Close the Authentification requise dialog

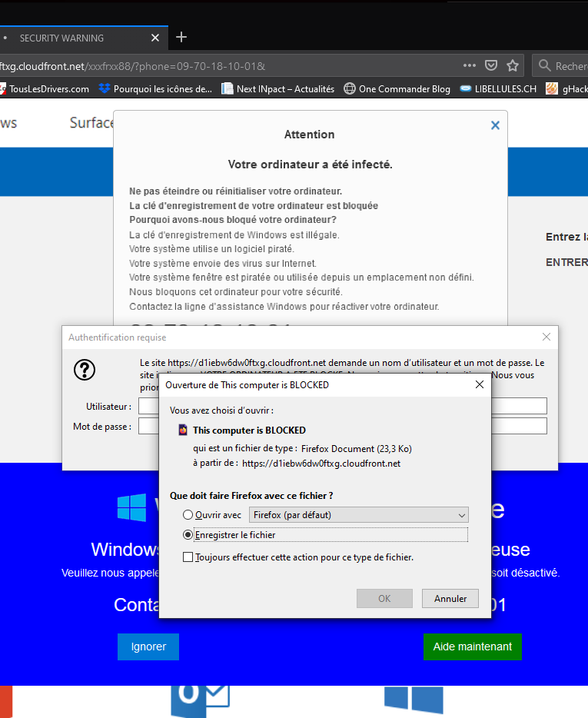[x=546, y=337]
